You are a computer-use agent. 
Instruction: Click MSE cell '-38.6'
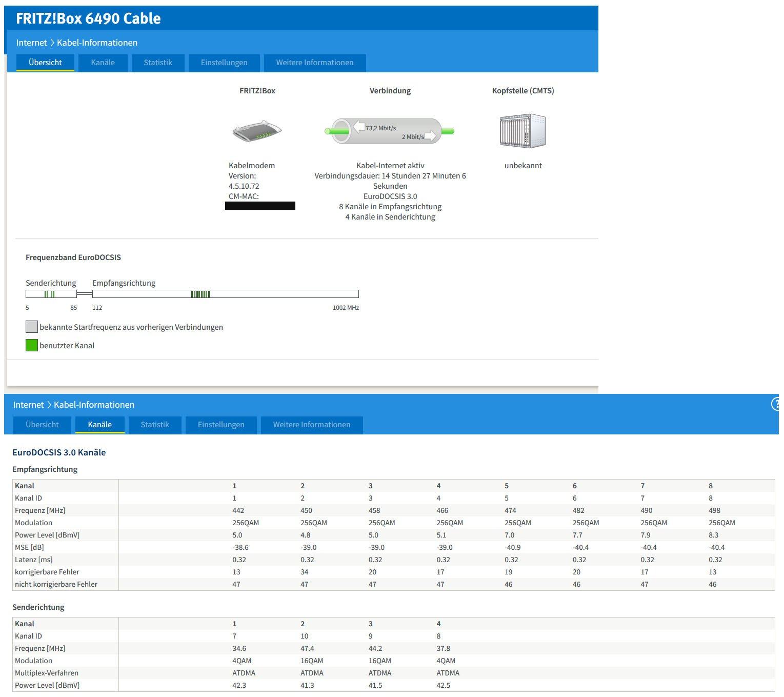240,547
